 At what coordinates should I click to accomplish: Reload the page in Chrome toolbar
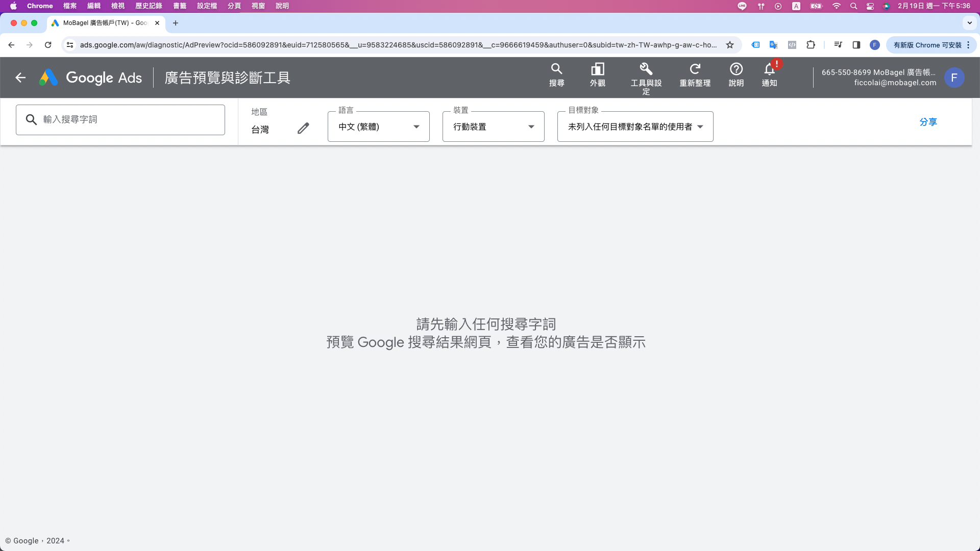48,45
